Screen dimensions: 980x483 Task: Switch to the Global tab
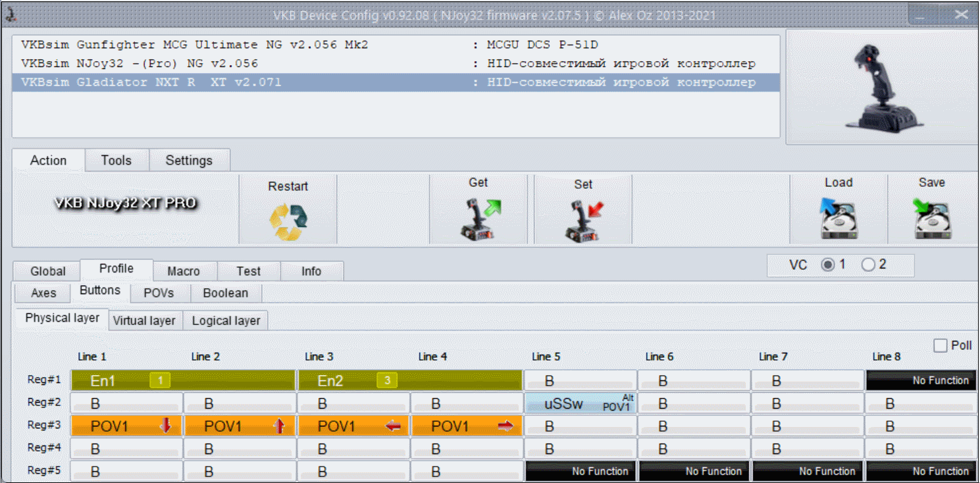coord(48,271)
